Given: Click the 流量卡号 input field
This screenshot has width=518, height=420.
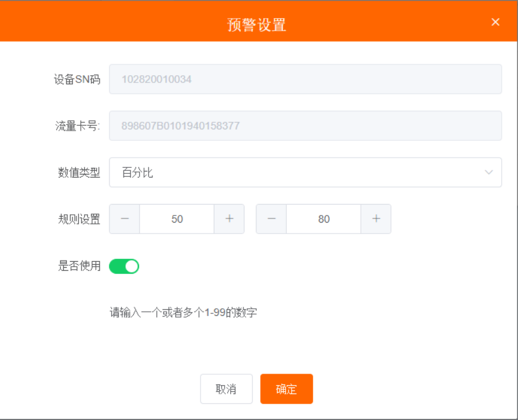Looking at the screenshot, I should (305, 126).
